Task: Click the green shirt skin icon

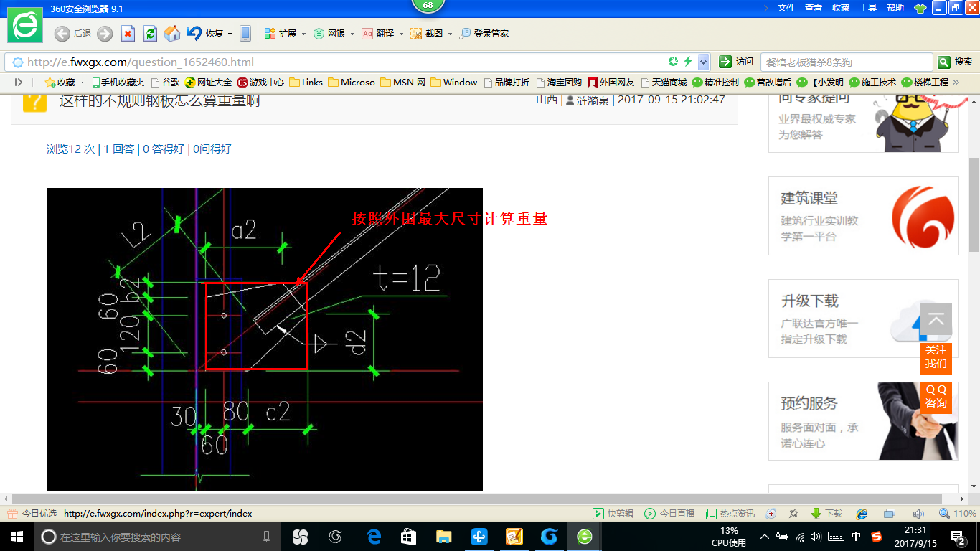Action: [920, 9]
